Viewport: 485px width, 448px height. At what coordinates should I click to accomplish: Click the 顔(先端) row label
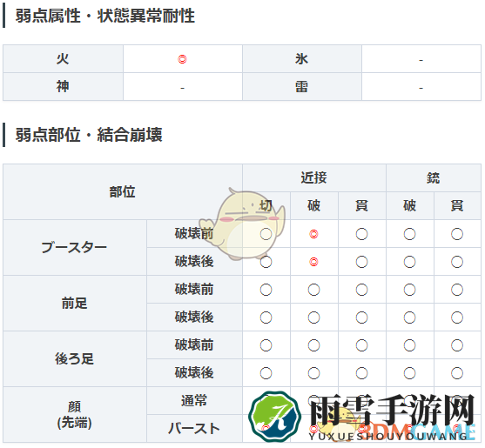pyautogui.click(x=75, y=415)
